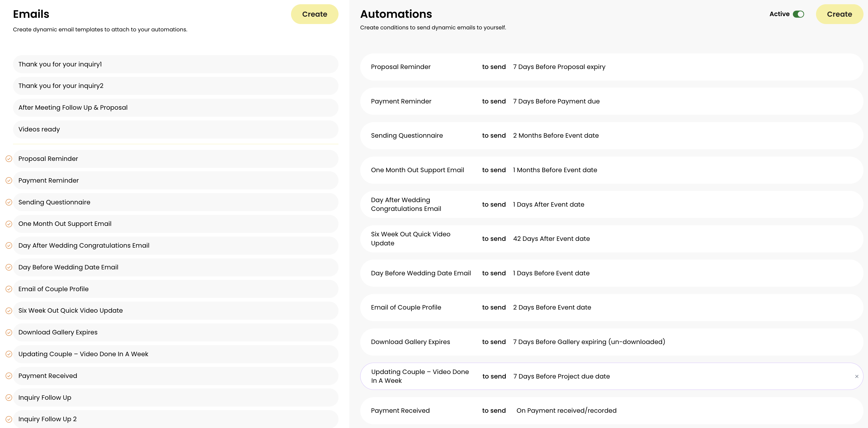This screenshot has width=868, height=428.
Task: Click check icon beside Payment Reminder email
Action: click(9, 181)
